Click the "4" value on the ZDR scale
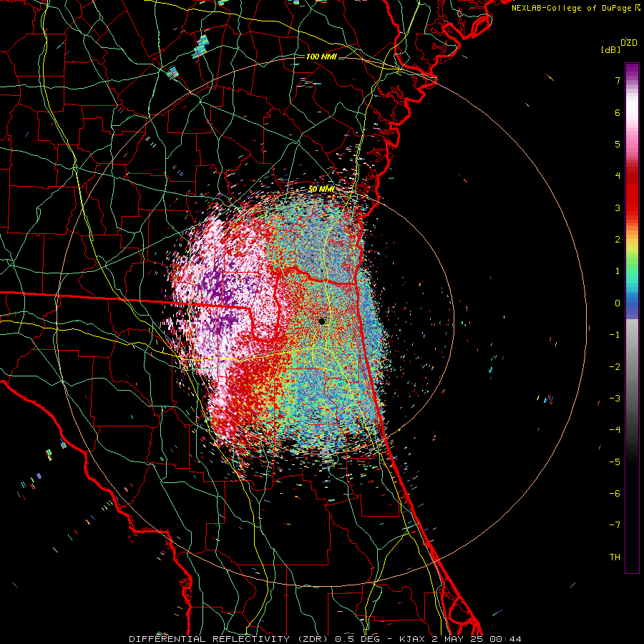 [618, 176]
